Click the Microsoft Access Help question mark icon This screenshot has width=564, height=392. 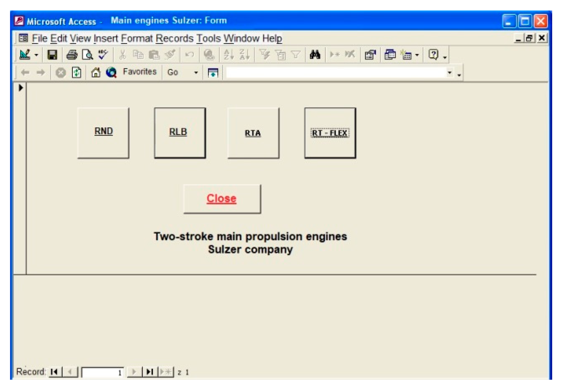click(434, 54)
